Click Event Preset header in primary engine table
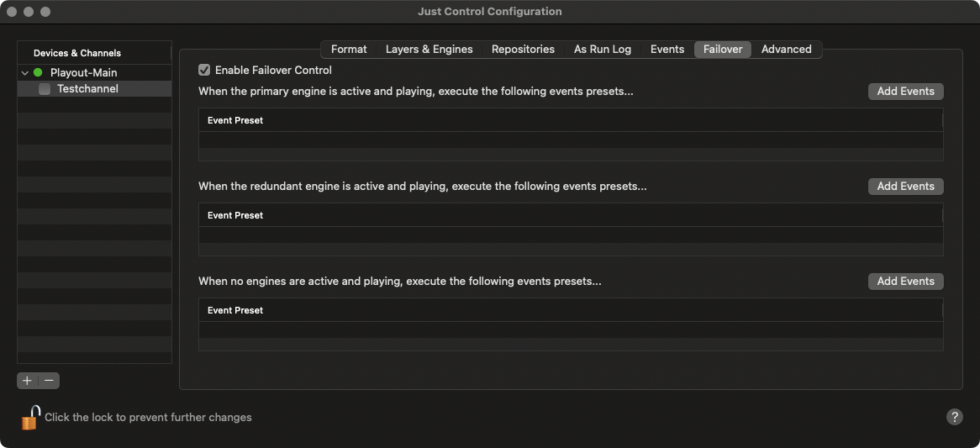This screenshot has height=448, width=980. [x=235, y=120]
